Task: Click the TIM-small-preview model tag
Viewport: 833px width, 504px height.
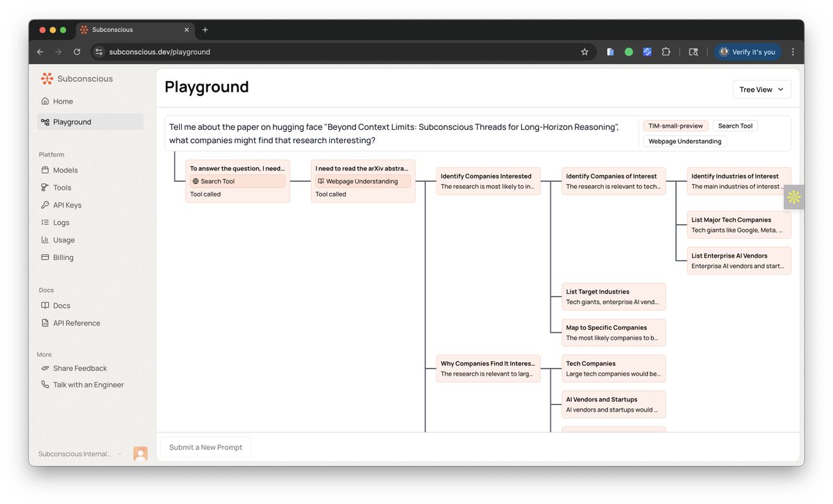Action: [x=675, y=126]
